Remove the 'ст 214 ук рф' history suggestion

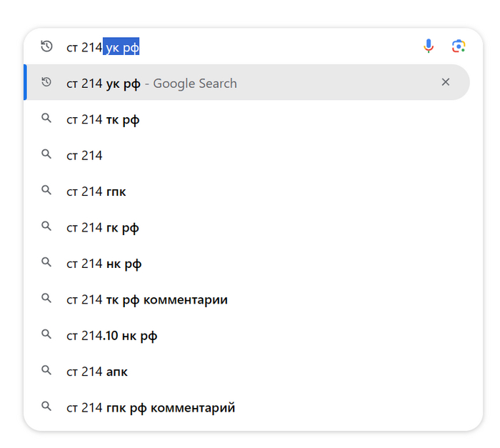click(446, 82)
